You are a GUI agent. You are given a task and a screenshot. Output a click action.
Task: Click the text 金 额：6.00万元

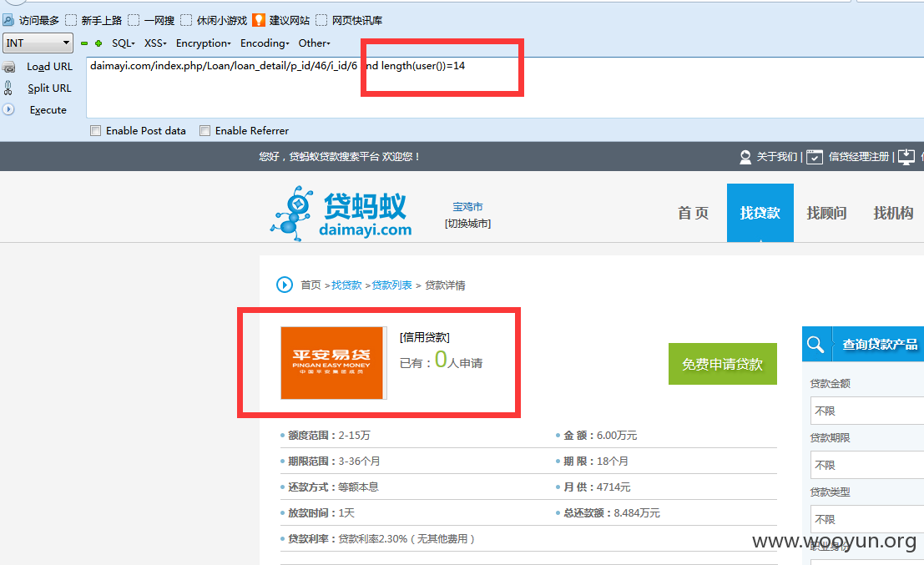click(x=600, y=436)
